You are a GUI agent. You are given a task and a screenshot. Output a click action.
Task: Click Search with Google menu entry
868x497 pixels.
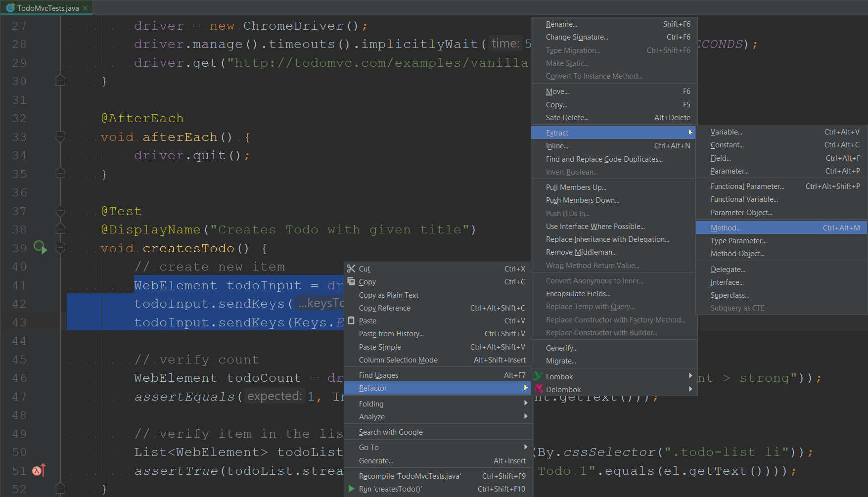click(x=391, y=432)
